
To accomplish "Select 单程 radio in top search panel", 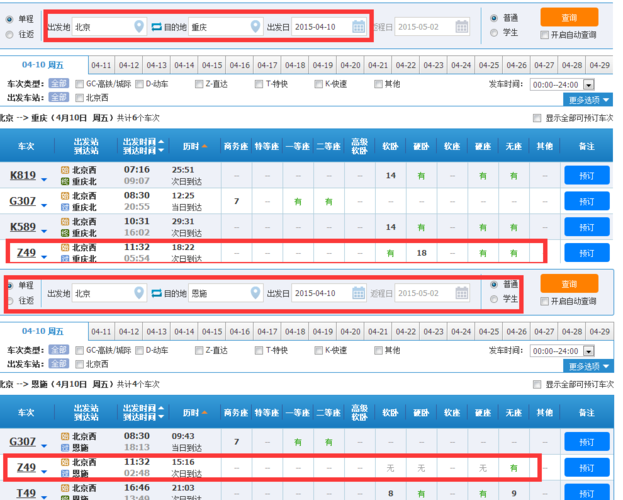I will [x=9, y=19].
